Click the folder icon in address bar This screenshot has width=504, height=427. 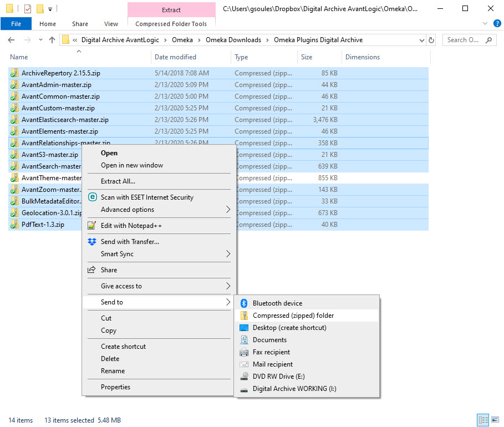coord(65,40)
